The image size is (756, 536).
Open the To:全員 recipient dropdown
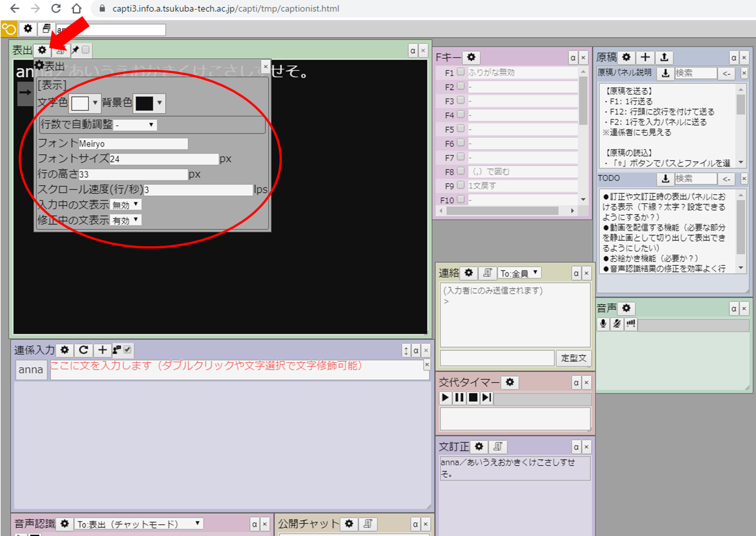(520, 273)
